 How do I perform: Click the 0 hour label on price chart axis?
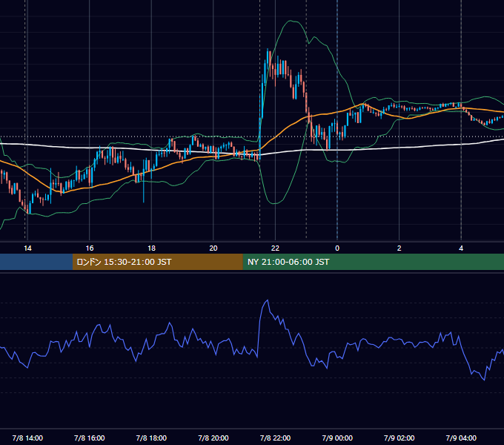point(337,248)
